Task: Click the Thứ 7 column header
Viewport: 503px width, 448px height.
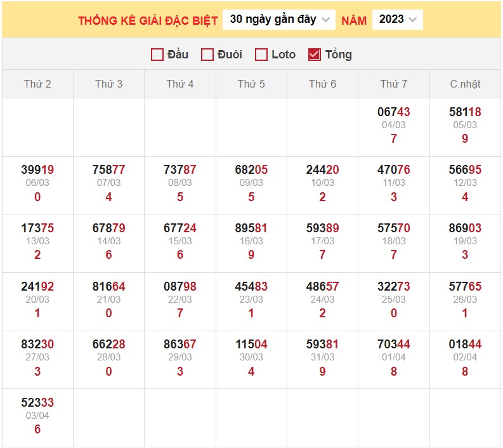Action: tap(394, 84)
